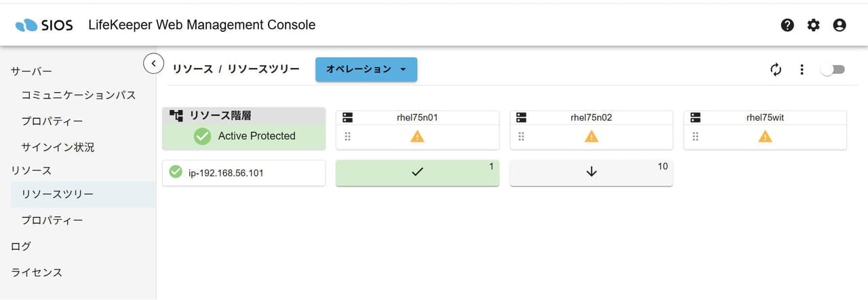Go to the ライセンス page
This screenshot has width=868, height=300.
pyautogui.click(x=37, y=272)
